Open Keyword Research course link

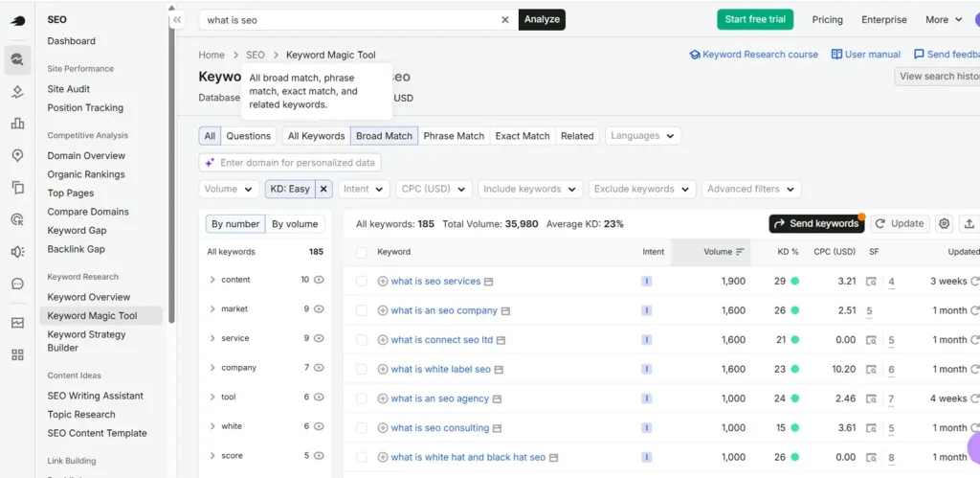[x=754, y=55]
